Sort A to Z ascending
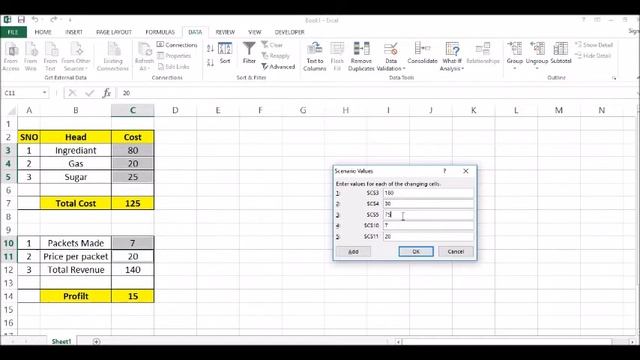Screen dimensions: 640x360 pyautogui.click(x=210, y=49)
